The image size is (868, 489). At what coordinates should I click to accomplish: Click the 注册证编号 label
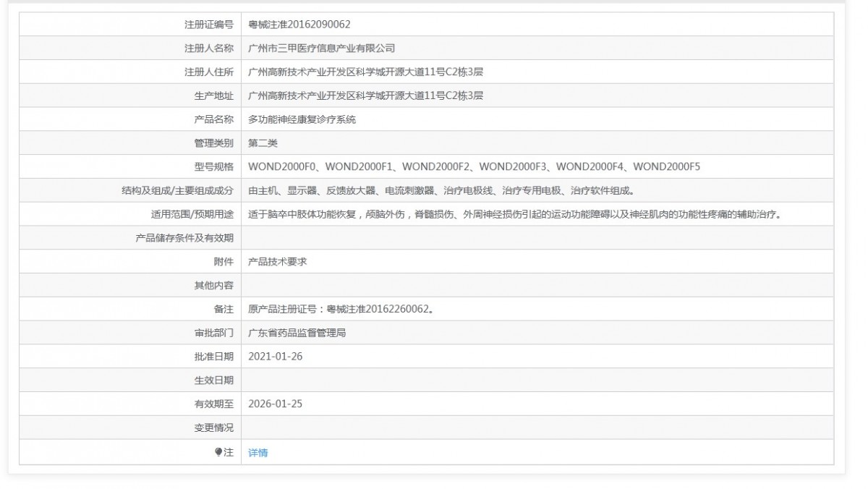pyautogui.click(x=209, y=25)
